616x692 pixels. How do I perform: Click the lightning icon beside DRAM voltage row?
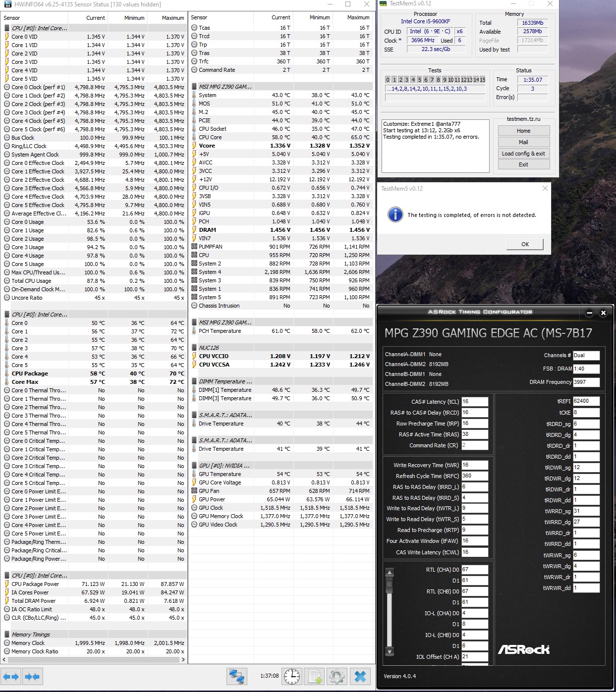194,230
